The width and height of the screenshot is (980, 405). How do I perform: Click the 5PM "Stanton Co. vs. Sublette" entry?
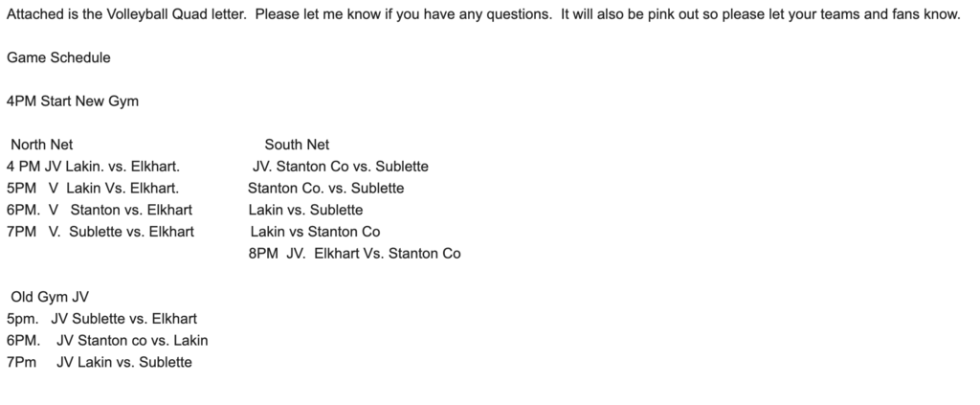325,188
